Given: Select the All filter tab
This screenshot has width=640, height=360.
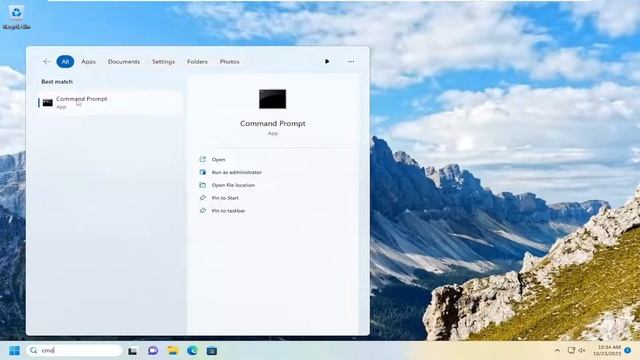Looking at the screenshot, I should pyautogui.click(x=65, y=62).
